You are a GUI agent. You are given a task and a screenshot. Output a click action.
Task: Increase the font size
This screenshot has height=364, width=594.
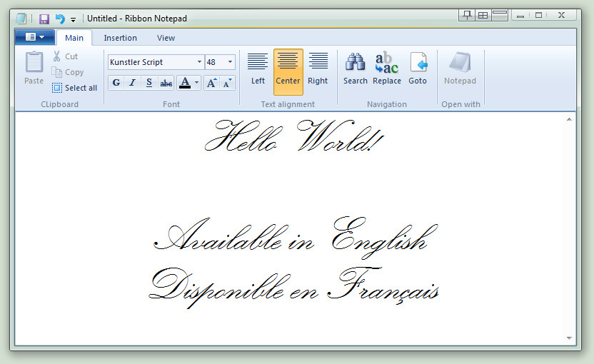[x=211, y=83]
